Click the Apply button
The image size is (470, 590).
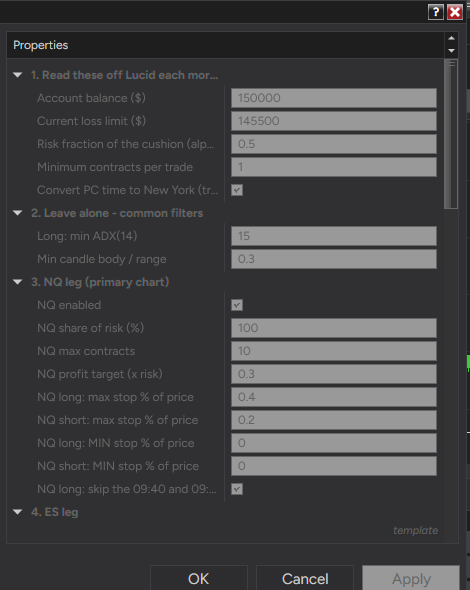coord(411,579)
